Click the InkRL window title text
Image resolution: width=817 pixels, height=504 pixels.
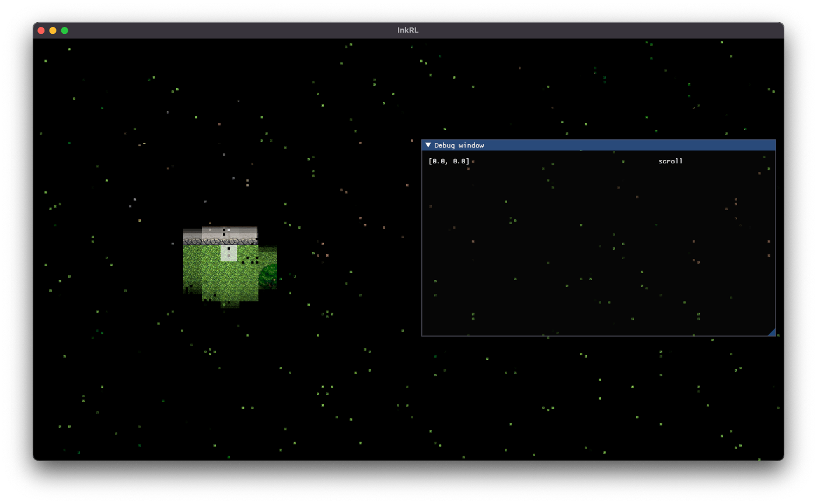coord(408,30)
